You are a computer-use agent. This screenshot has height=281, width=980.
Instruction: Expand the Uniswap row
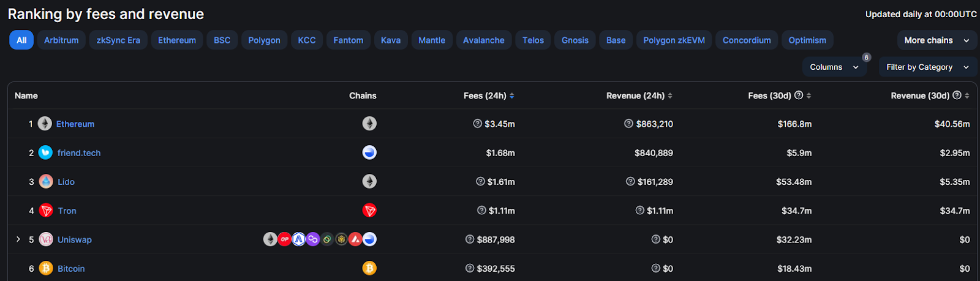click(18, 239)
